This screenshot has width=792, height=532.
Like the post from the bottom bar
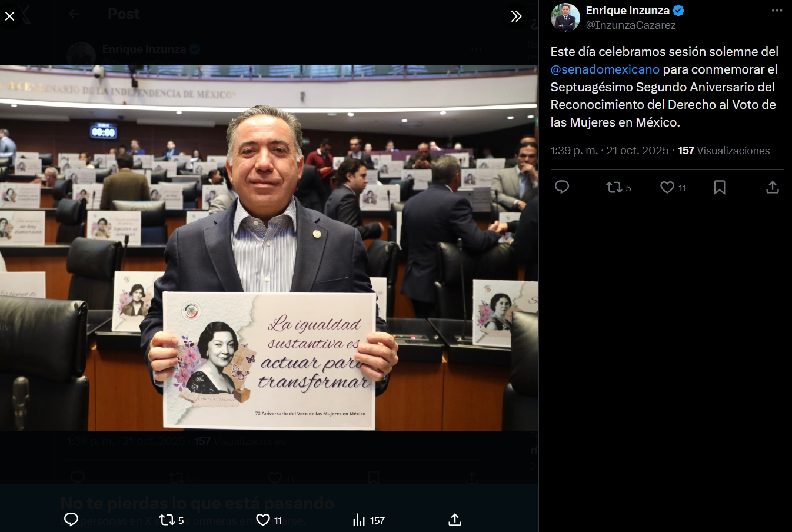[x=269, y=520]
